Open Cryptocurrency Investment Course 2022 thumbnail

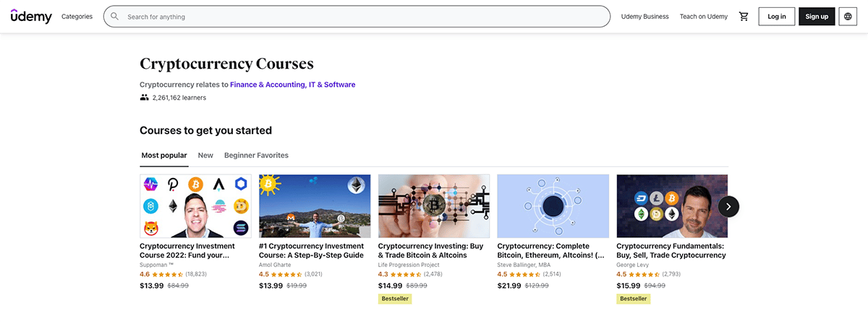pos(195,206)
